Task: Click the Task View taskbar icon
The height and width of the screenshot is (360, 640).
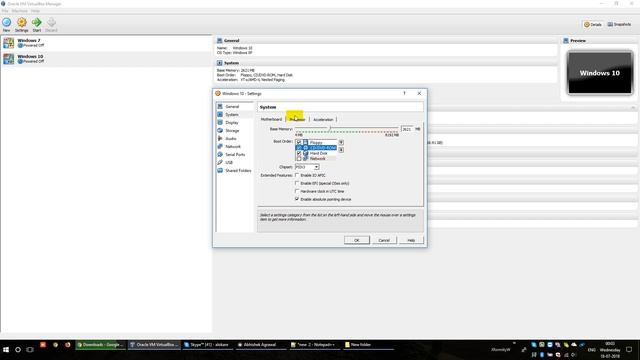Action: 30,350
